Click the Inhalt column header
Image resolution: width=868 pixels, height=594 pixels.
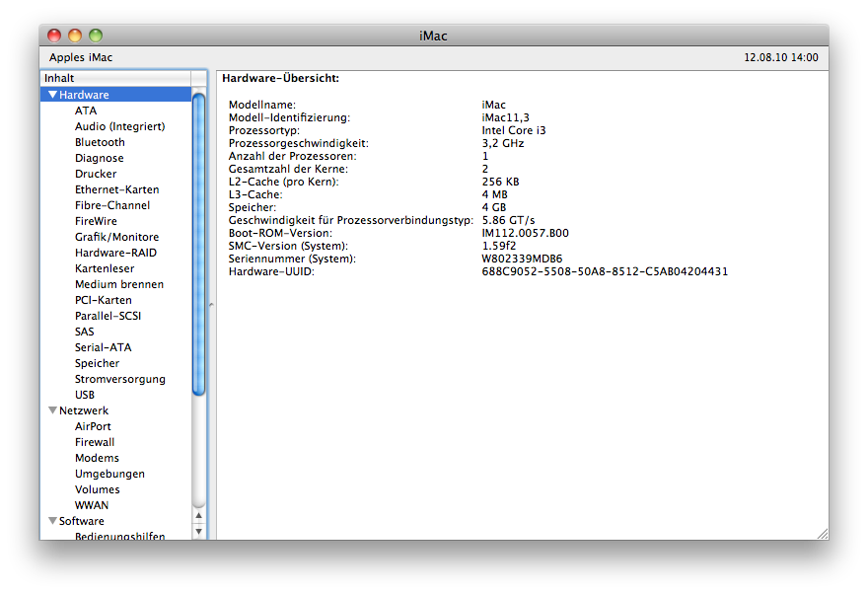pyautogui.click(x=115, y=78)
